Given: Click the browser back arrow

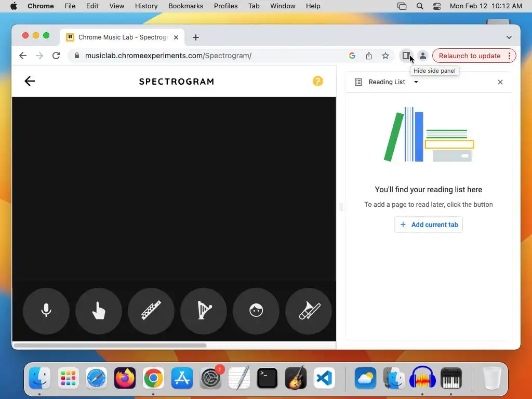Looking at the screenshot, I should pyautogui.click(x=23, y=56).
